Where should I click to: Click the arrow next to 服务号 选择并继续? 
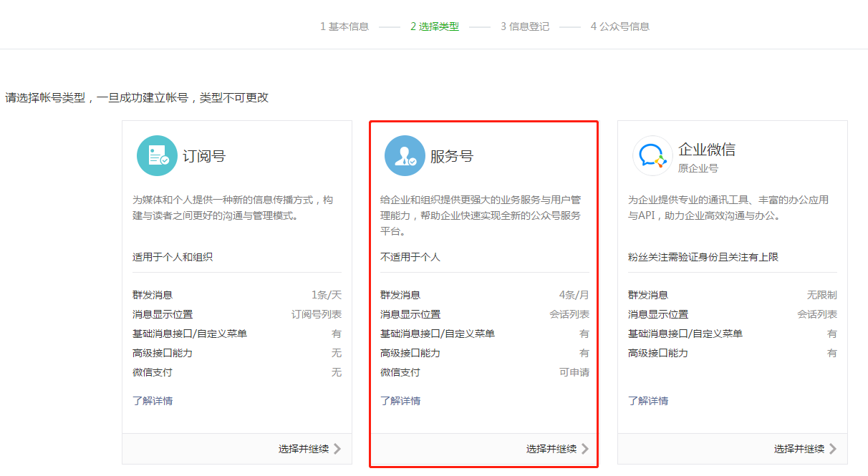point(585,449)
